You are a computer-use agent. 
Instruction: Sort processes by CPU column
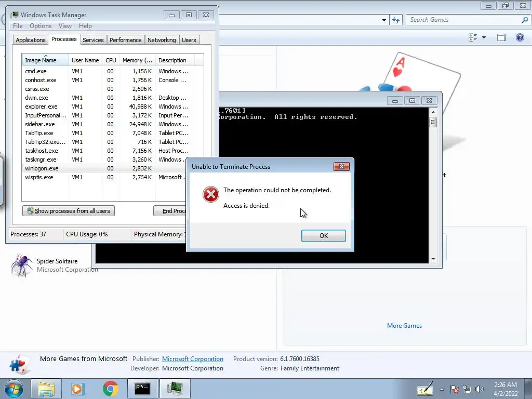[111, 60]
